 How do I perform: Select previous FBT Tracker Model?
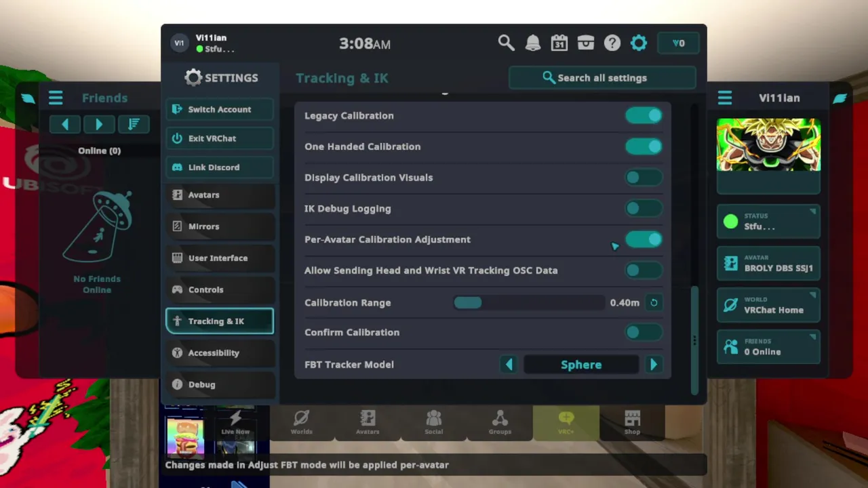click(509, 365)
